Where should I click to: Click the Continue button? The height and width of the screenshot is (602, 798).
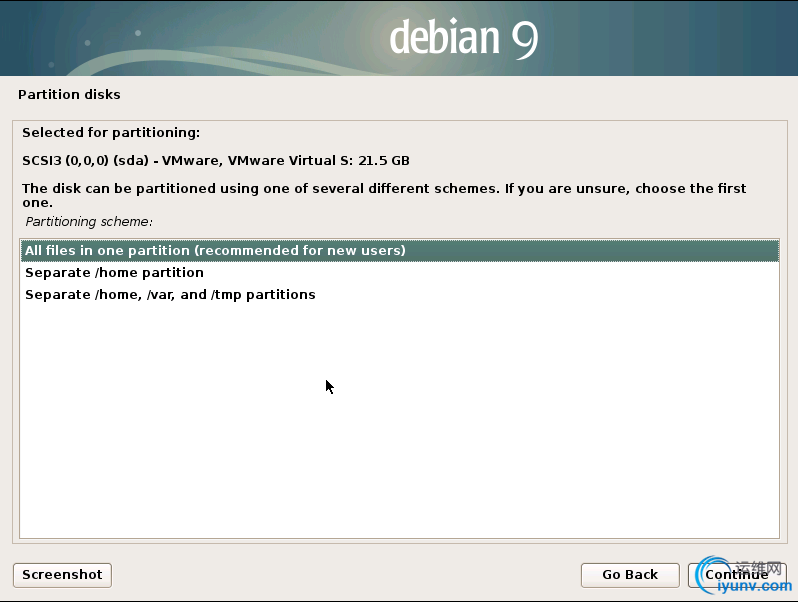click(736, 575)
